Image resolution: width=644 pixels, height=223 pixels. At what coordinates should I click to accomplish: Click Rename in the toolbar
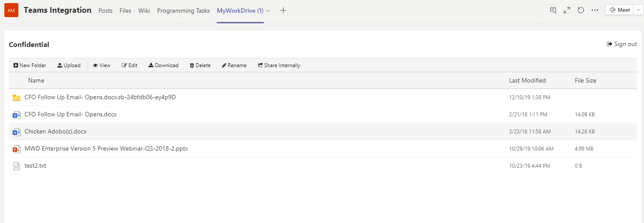click(234, 65)
